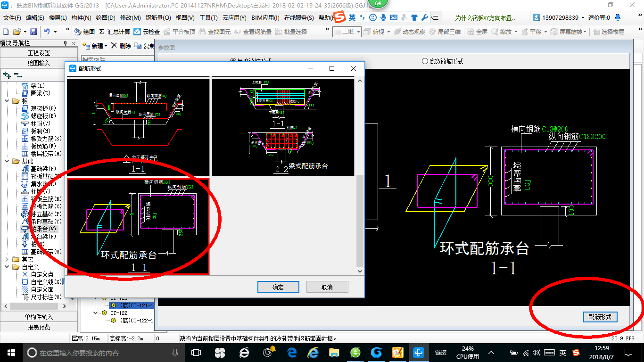Open the 单构件输入 section

pyautogui.click(x=39, y=317)
